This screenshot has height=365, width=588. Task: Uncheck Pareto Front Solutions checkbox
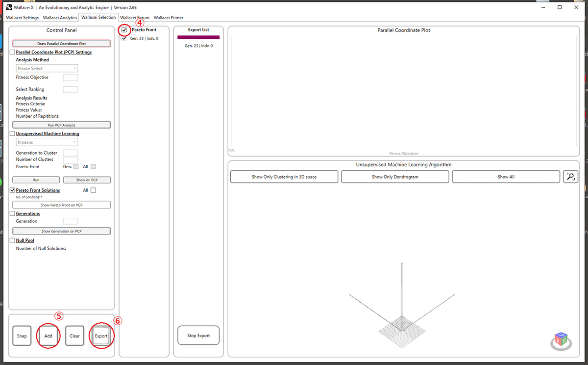pos(13,190)
